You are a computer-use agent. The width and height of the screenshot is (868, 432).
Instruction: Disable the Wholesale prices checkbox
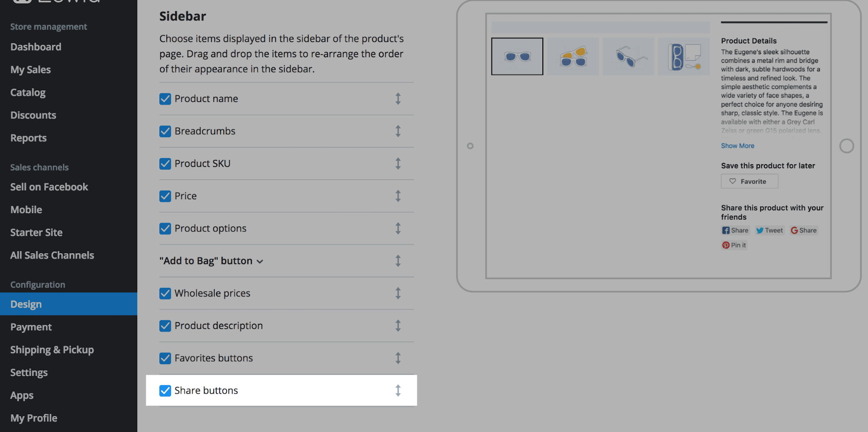tap(165, 293)
